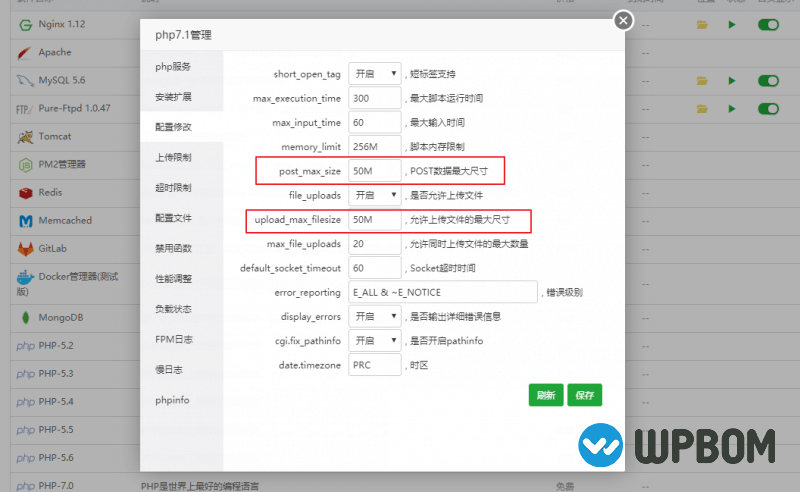Click the php icon beside PHP-5.6

(26, 458)
